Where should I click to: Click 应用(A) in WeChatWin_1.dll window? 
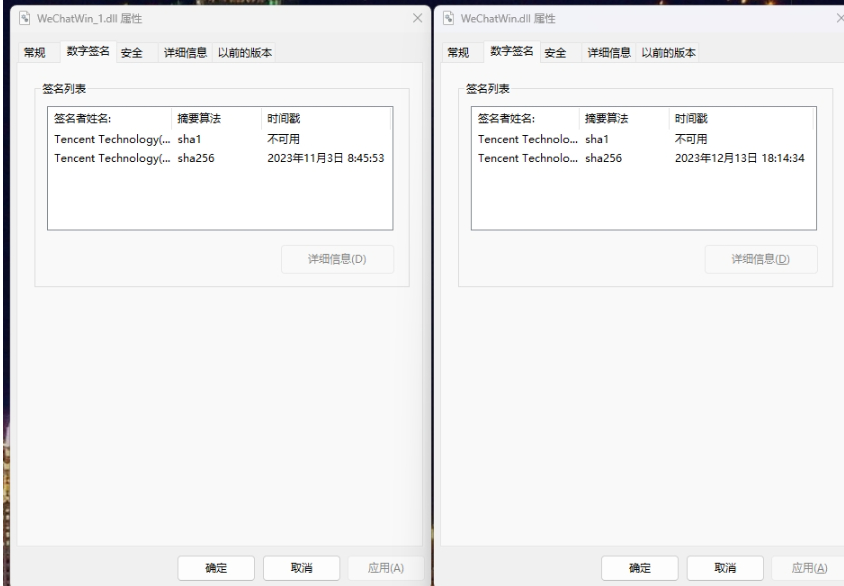[x=386, y=568]
